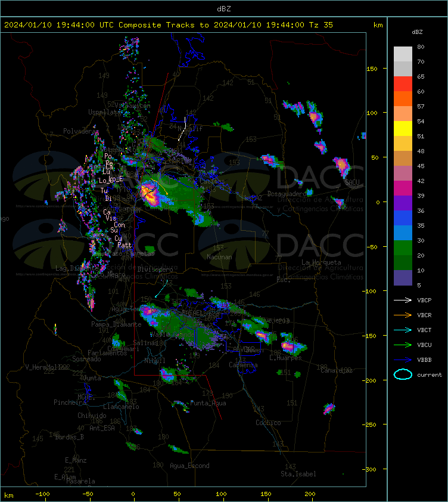Click the 'Agua_Escond' place label
448x502 pixels.
click(x=190, y=466)
